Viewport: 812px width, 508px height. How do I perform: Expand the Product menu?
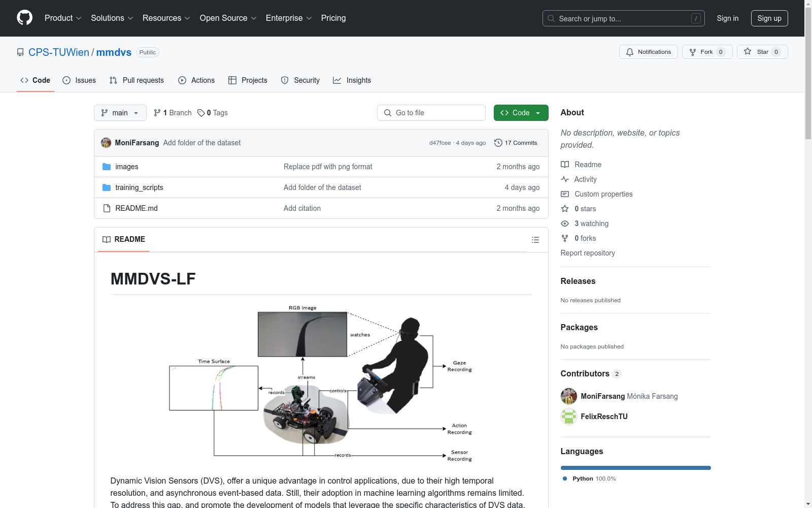pos(63,18)
